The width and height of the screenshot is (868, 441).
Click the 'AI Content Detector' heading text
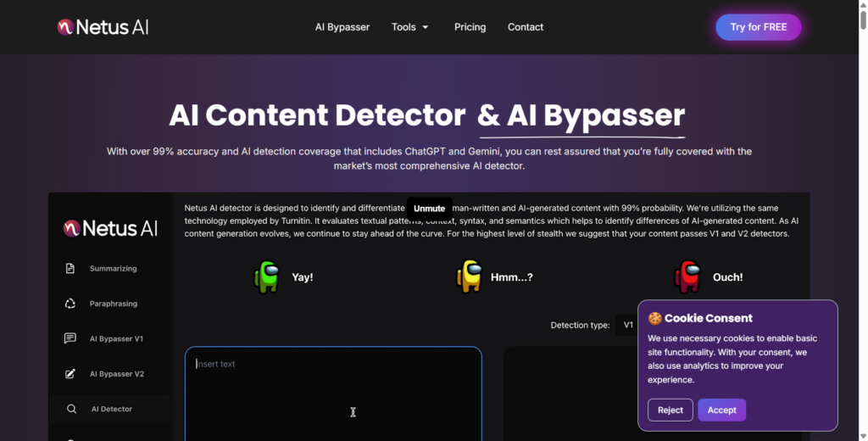tap(317, 115)
